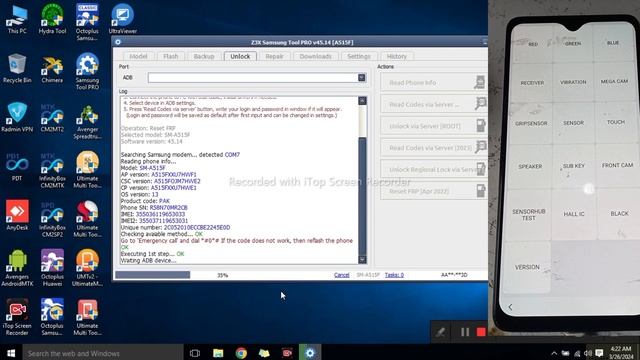Click the 35% progress bar
Viewport: 640px width, 360px height.
click(x=222, y=275)
